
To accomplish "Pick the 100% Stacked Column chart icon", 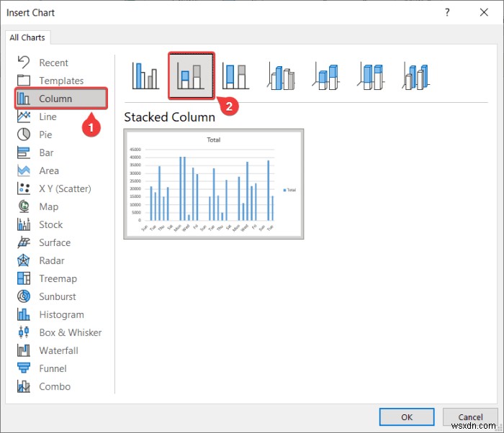I will [235, 76].
